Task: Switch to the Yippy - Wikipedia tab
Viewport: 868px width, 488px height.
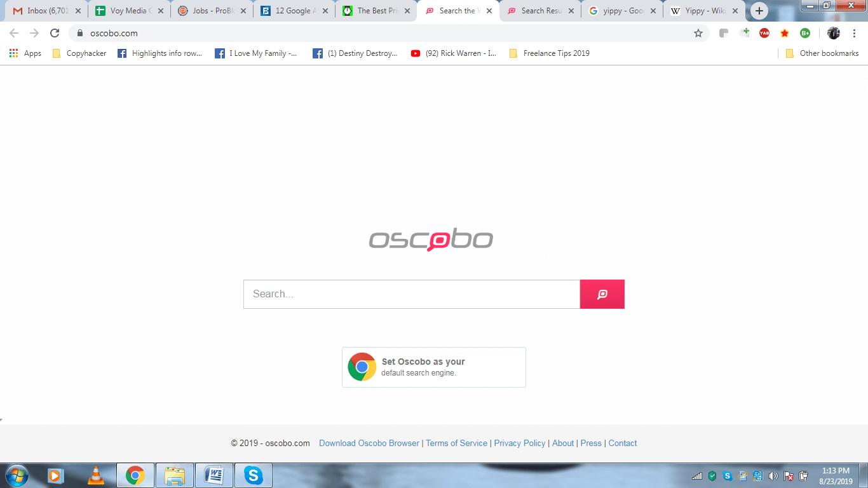Action: (x=704, y=11)
